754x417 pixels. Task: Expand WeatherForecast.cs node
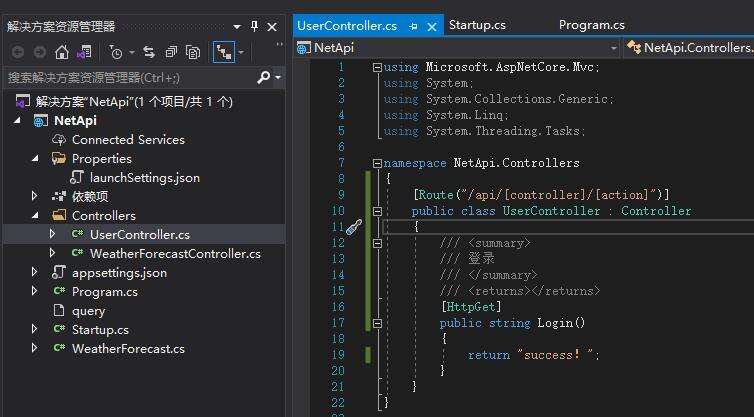(34, 348)
